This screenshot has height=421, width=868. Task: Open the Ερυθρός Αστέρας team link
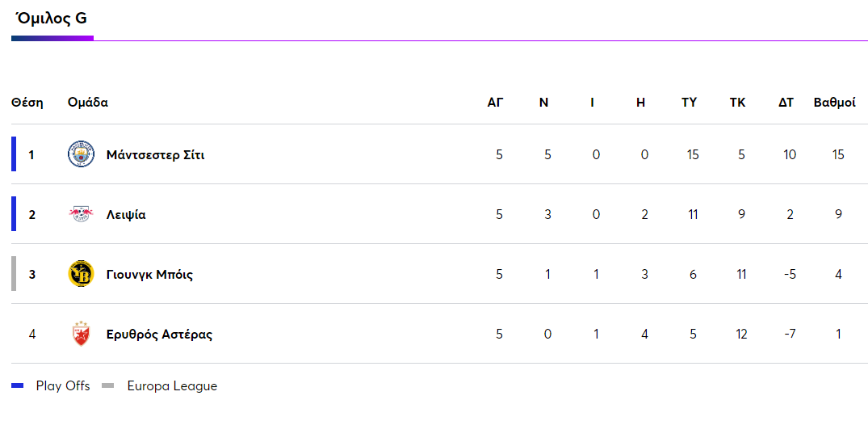coord(159,334)
